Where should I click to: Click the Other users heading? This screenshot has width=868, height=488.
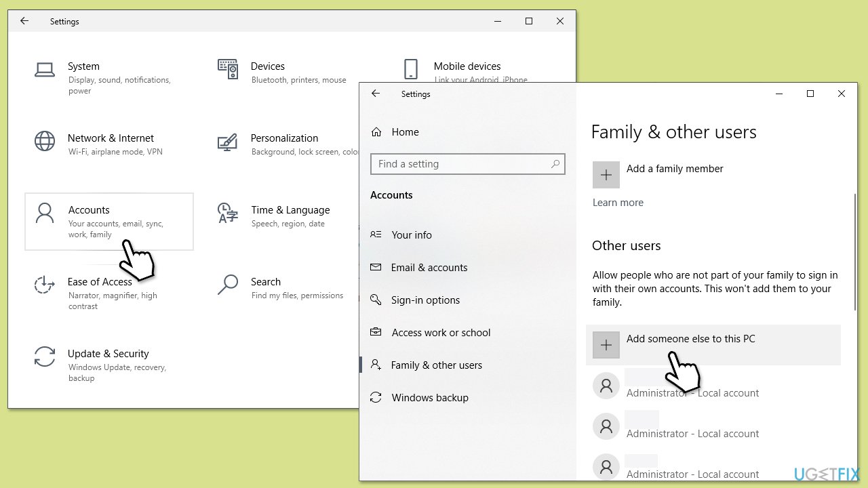coord(626,245)
